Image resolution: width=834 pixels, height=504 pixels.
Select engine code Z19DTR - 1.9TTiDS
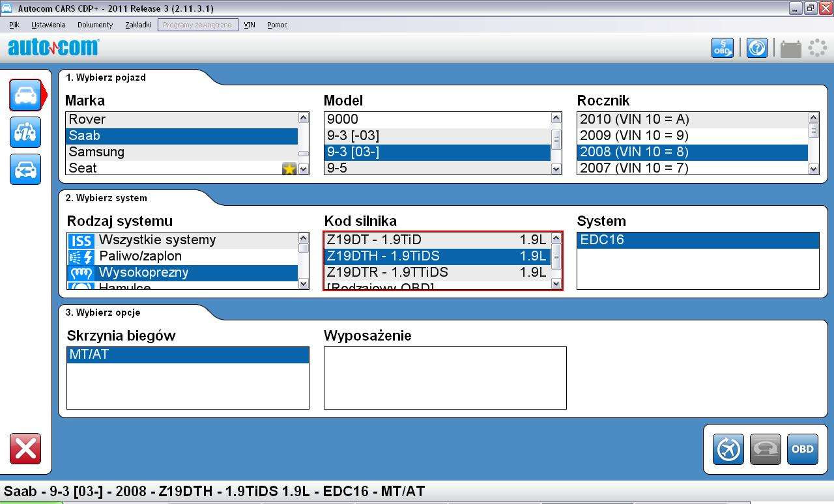[437, 272]
